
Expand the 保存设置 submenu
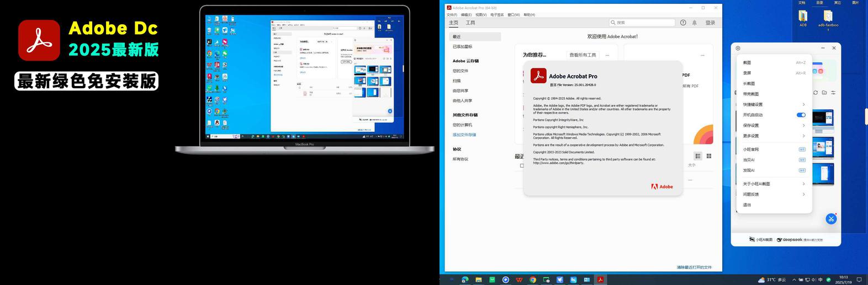(774, 125)
